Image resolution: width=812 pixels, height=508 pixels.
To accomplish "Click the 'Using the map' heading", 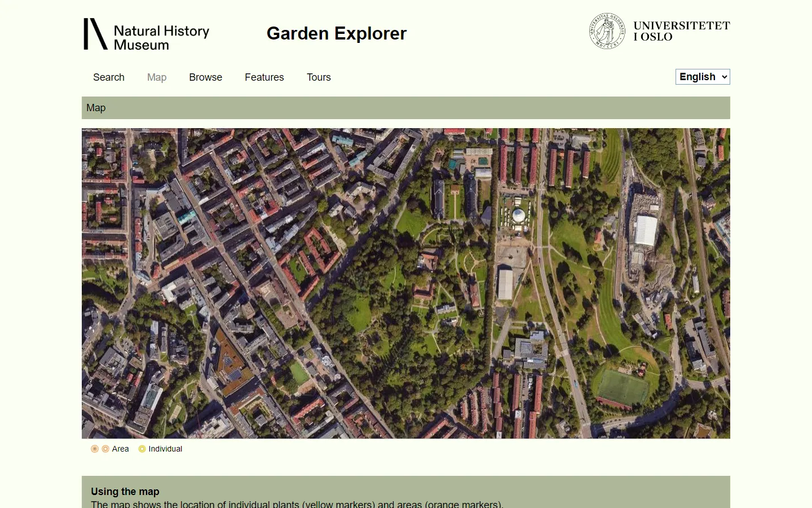I will (x=125, y=492).
